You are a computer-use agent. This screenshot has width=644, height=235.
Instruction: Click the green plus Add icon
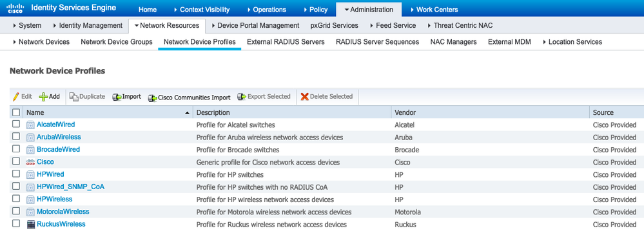(43, 97)
